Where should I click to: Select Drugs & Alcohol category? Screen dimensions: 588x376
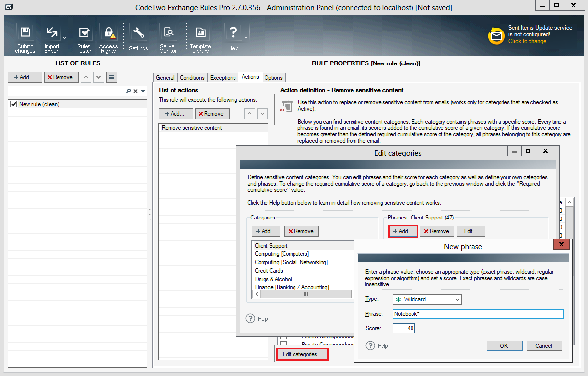point(303,279)
